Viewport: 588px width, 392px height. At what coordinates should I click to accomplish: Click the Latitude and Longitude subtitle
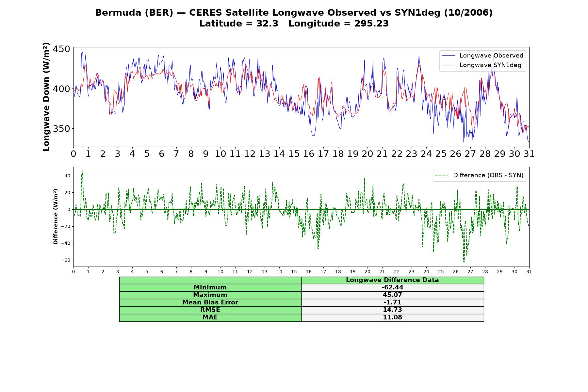294,24
